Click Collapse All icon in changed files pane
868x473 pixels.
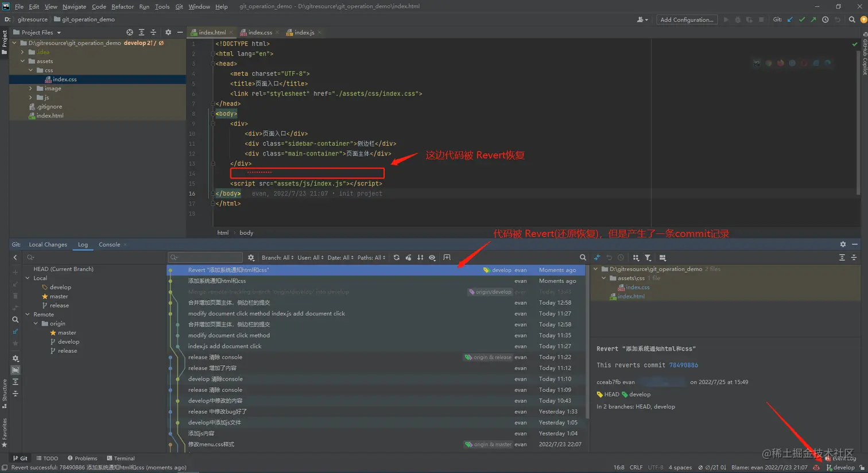(x=854, y=258)
